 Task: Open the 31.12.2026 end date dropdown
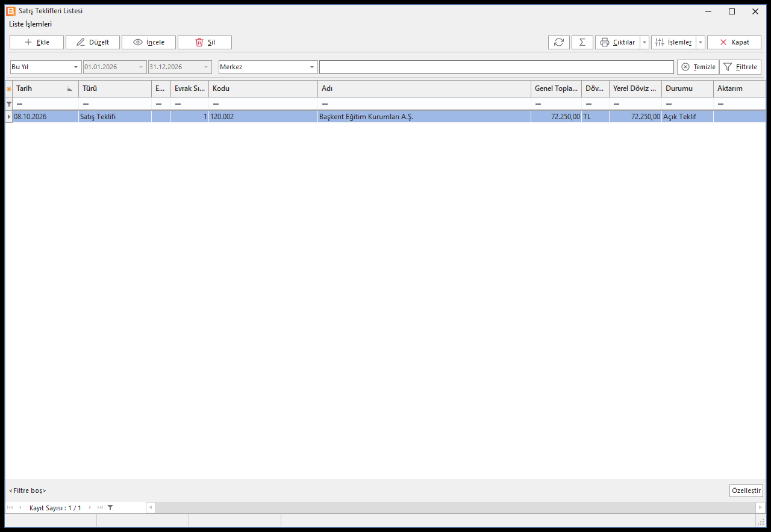207,67
